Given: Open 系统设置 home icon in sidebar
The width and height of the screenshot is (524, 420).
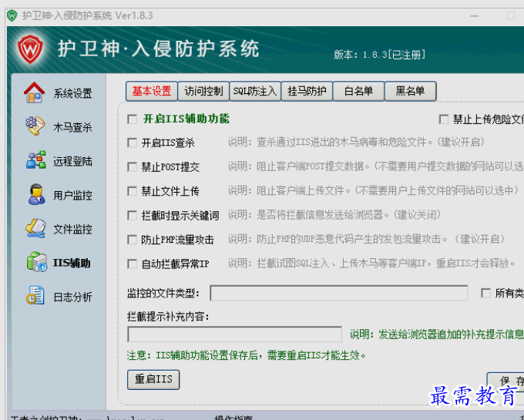Looking at the screenshot, I should click(34, 92).
